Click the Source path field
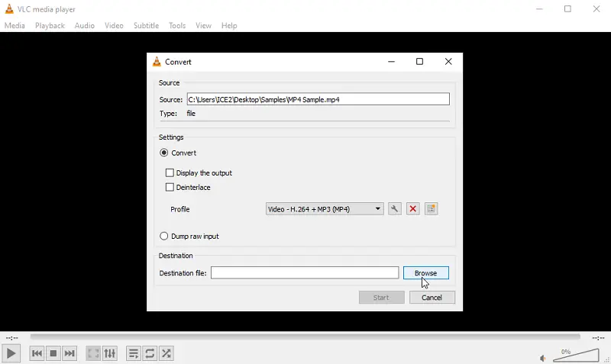 [318, 99]
